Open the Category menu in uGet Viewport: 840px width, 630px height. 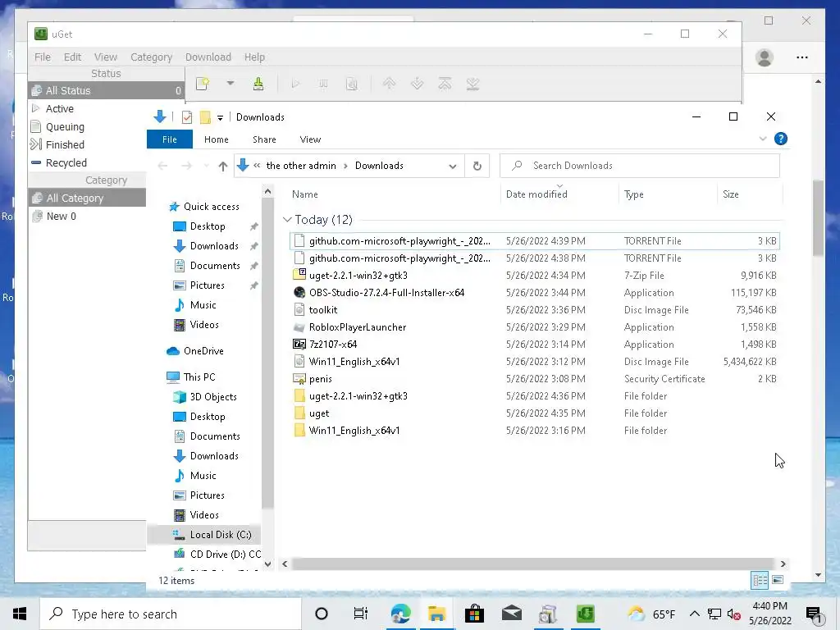[151, 57]
